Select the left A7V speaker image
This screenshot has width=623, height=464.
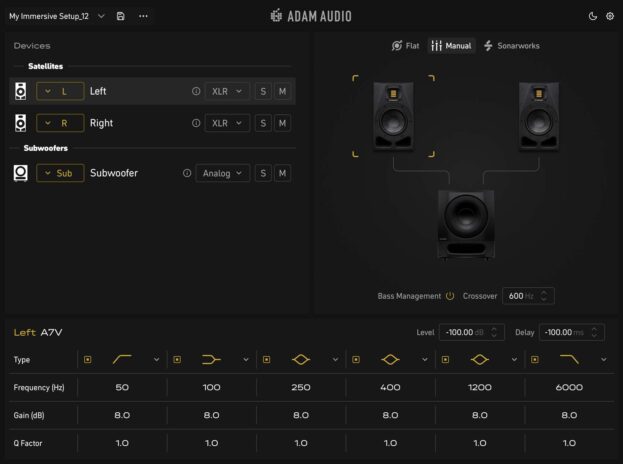(393, 116)
